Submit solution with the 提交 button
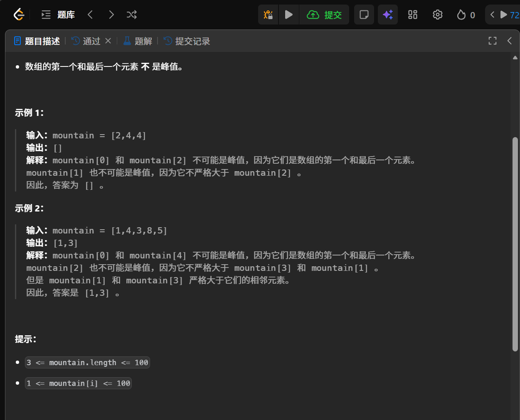Image resolution: width=520 pixels, height=420 pixels. 324,15
